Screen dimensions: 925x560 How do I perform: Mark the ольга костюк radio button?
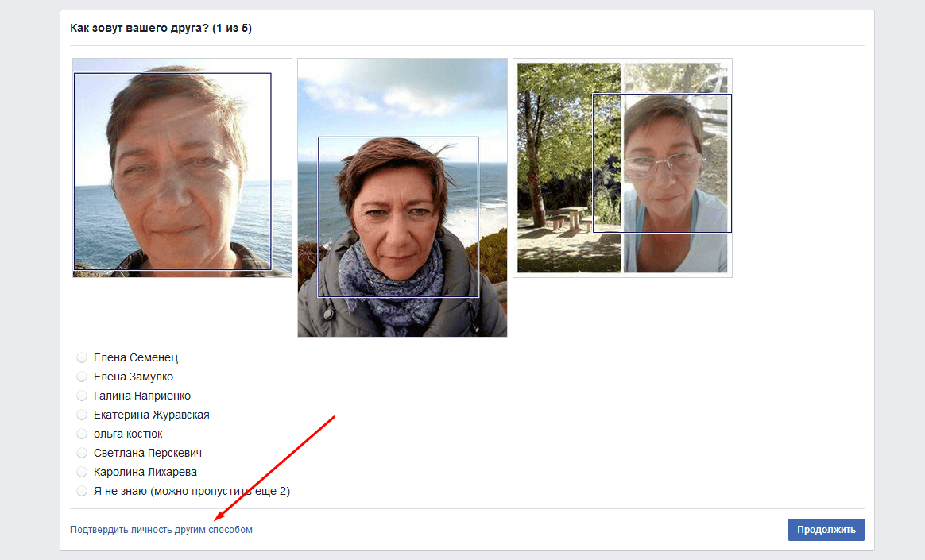[x=82, y=434]
